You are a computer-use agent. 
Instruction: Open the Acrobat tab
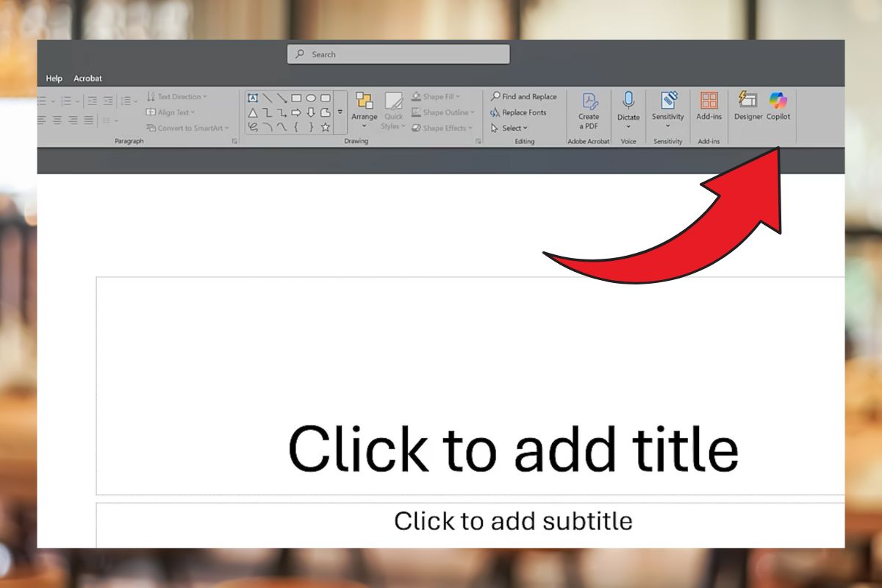point(87,78)
